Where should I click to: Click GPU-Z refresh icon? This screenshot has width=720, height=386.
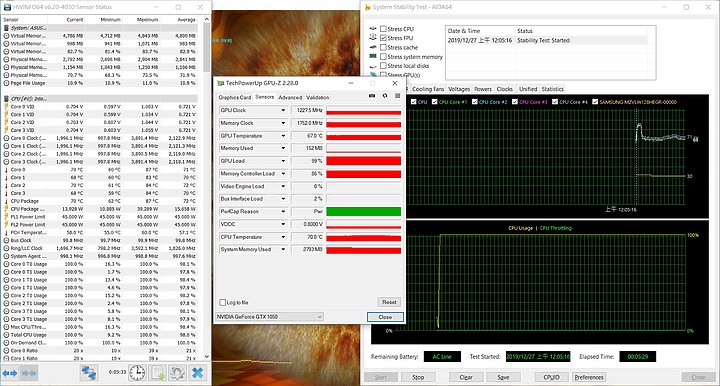click(x=385, y=96)
